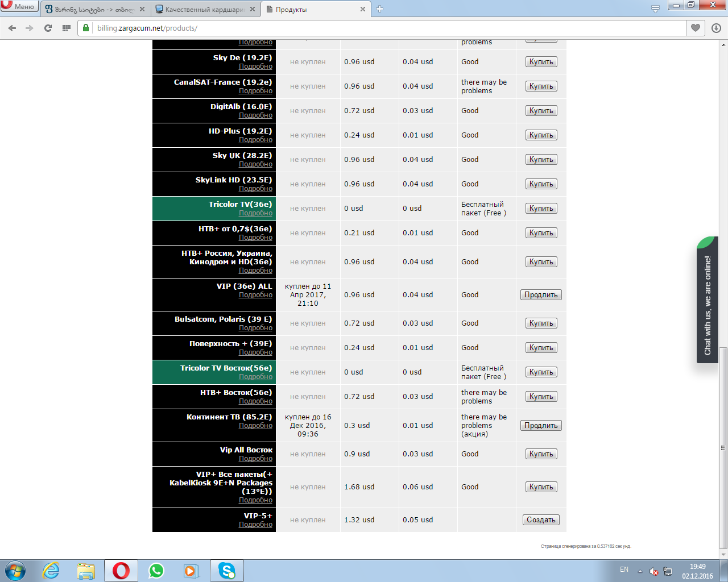Image resolution: width=728 pixels, height=582 pixels.
Task: View Подробно details for VIP (36e) ALL
Action: click(255, 295)
